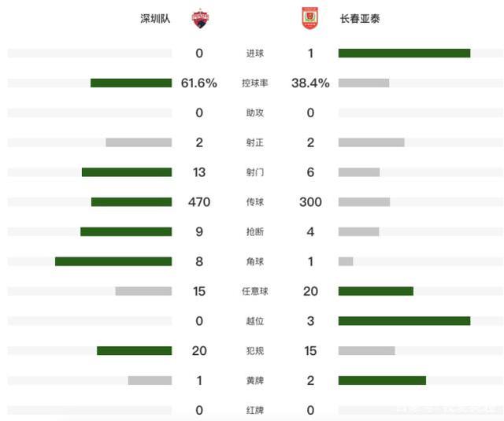Select the 传球 passes stat label
The image size is (504, 421).
click(254, 202)
